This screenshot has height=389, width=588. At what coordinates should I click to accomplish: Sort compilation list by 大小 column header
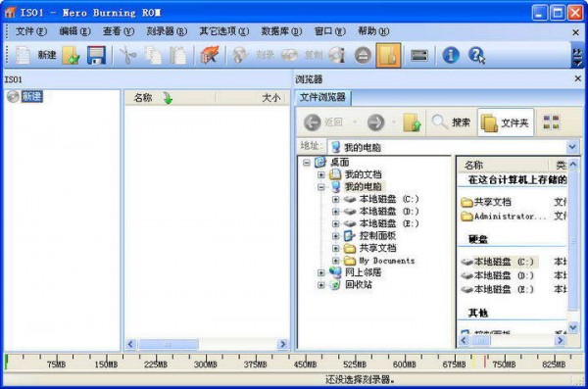251,98
